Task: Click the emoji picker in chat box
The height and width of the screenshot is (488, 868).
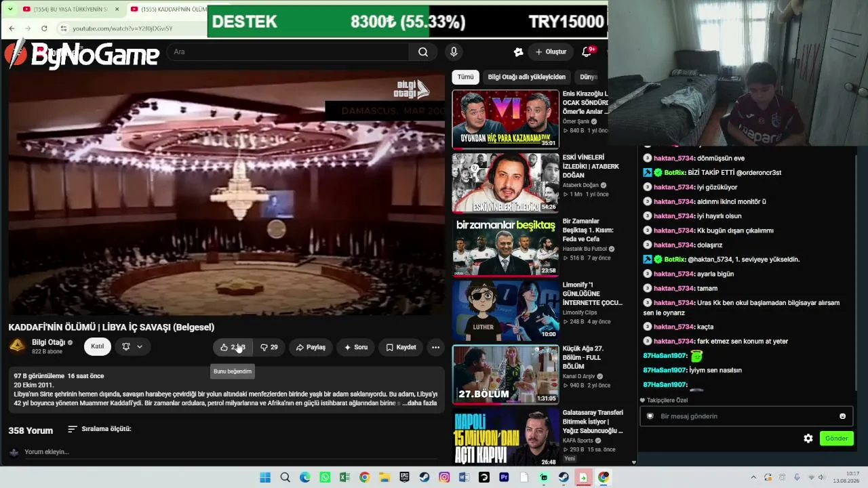Action: (843, 416)
